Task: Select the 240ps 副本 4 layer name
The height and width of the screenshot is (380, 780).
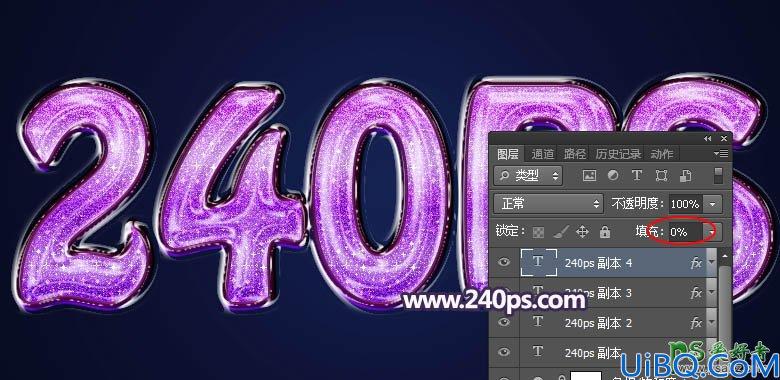Action: click(598, 263)
